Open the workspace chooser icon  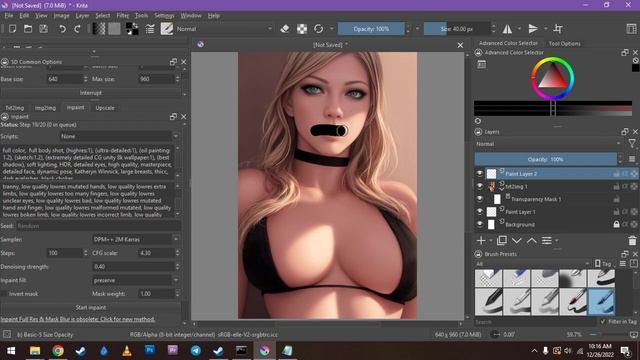631,29
